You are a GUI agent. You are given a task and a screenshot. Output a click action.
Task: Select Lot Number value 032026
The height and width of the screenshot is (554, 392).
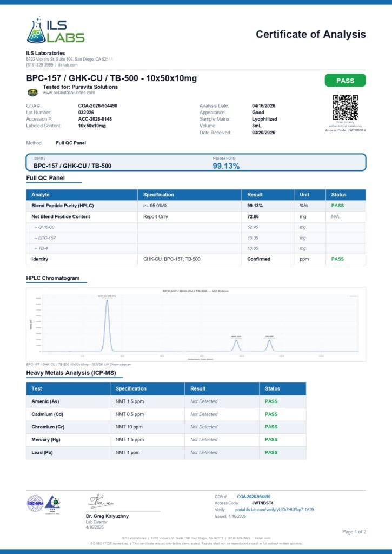point(86,113)
